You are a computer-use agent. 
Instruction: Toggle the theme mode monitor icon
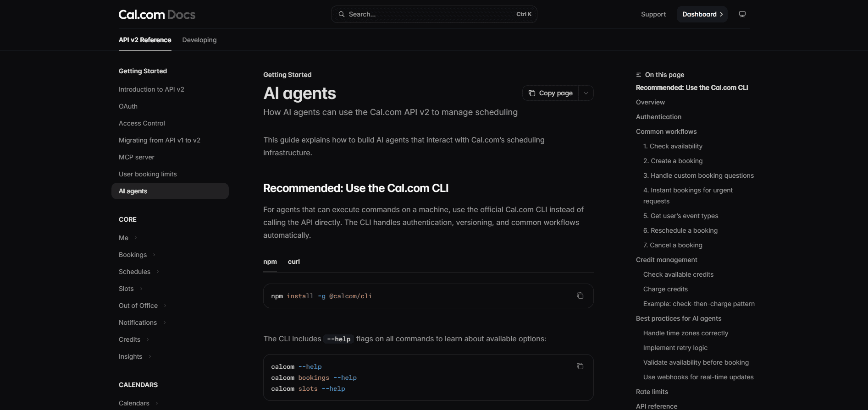pos(742,14)
